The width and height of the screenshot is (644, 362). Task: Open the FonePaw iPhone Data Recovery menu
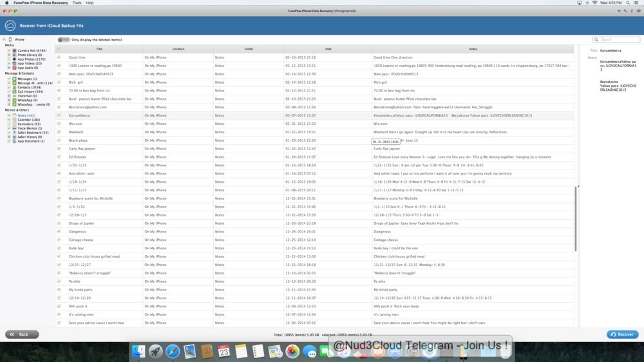point(41,3)
